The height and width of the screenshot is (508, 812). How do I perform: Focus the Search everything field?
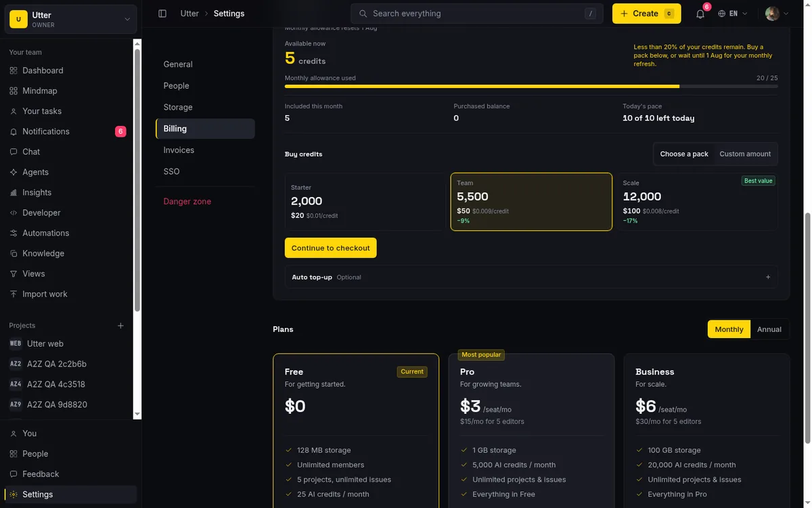coord(476,14)
